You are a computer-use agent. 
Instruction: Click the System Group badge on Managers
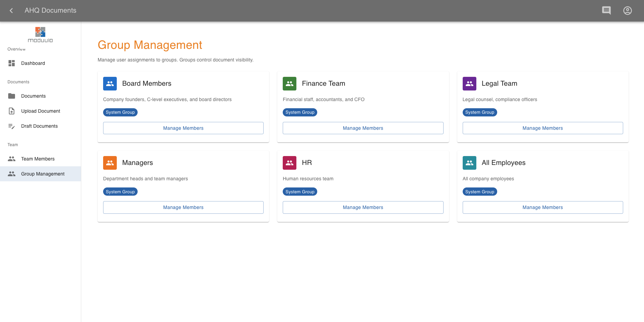pyautogui.click(x=120, y=192)
